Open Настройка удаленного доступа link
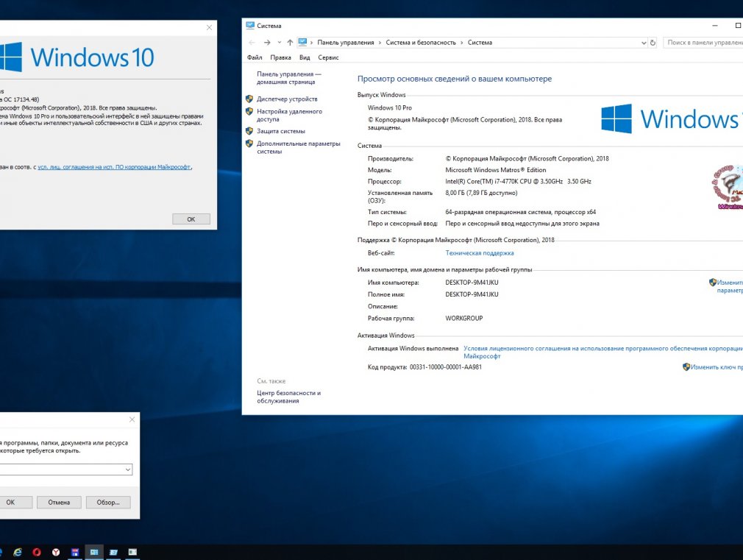743x560 pixels. (x=289, y=116)
